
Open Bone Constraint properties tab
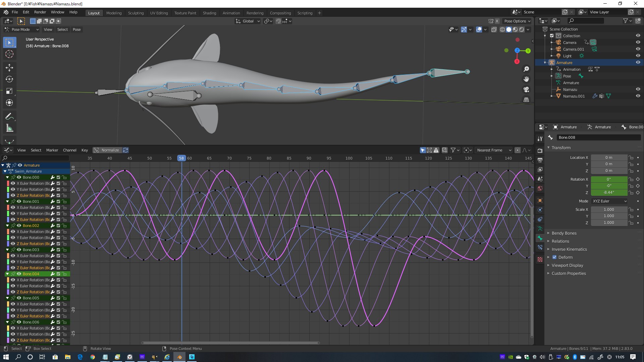pyautogui.click(x=540, y=247)
